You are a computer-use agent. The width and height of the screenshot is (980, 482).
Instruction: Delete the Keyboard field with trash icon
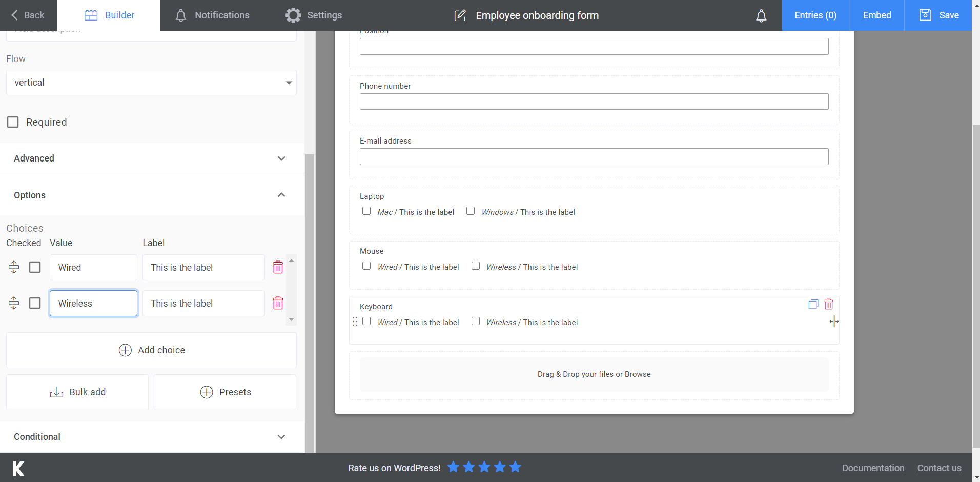828,304
